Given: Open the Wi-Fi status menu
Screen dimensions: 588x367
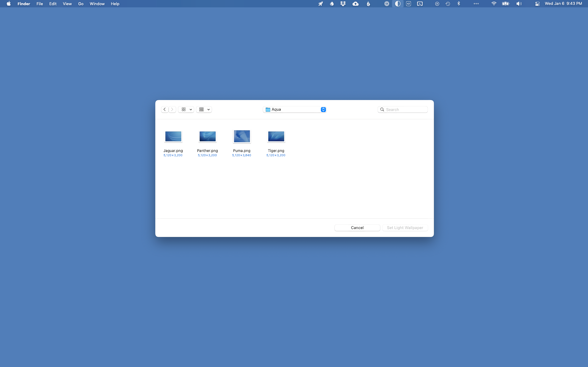Looking at the screenshot, I should click(x=494, y=4).
